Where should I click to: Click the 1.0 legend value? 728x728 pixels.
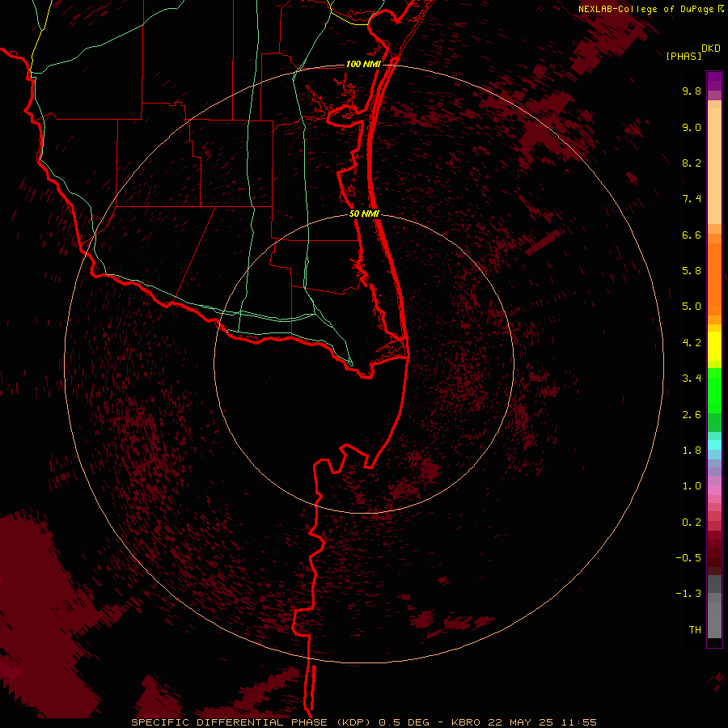pyautogui.click(x=692, y=486)
